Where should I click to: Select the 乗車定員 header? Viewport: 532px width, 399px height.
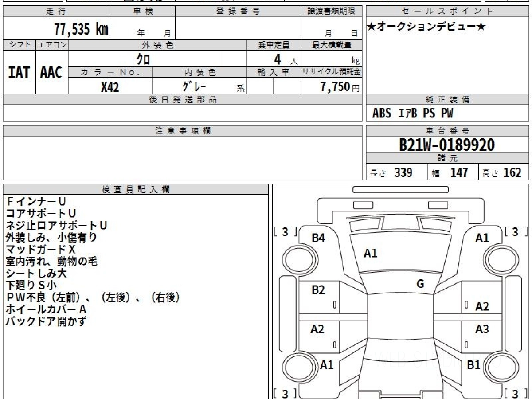(x=274, y=45)
